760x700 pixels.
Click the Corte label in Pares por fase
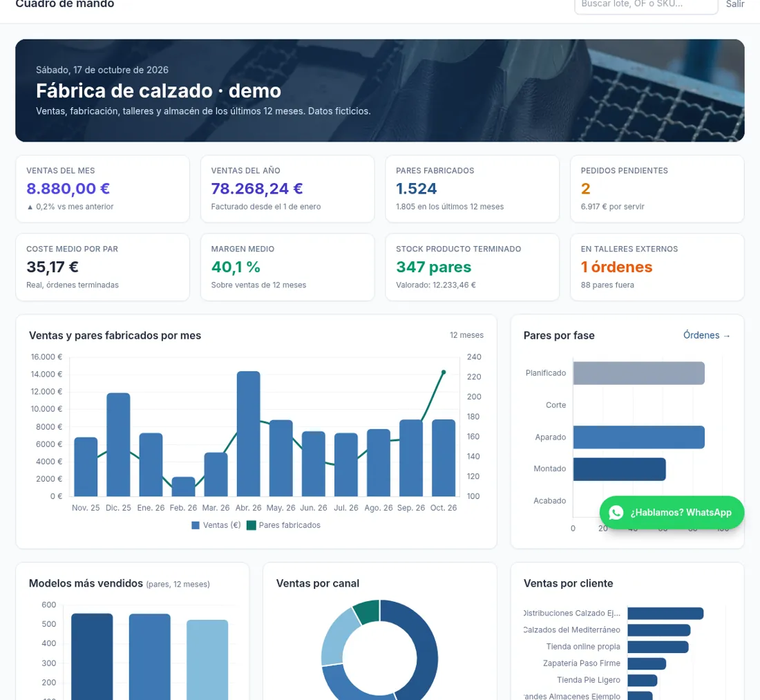(555, 405)
